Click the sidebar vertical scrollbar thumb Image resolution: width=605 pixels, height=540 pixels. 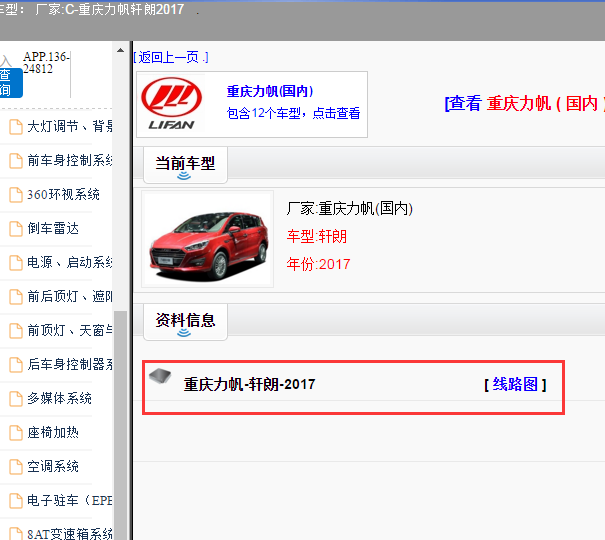coord(120,424)
